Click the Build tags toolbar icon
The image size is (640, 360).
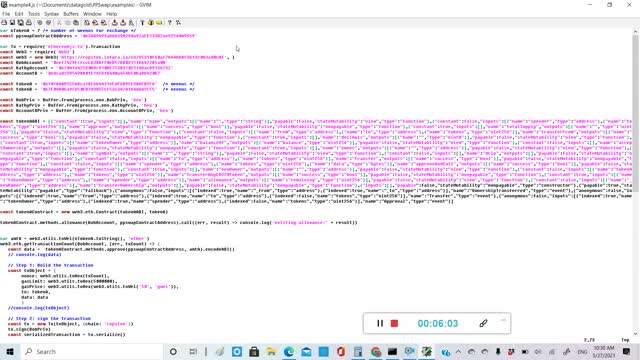(x=151, y=22)
